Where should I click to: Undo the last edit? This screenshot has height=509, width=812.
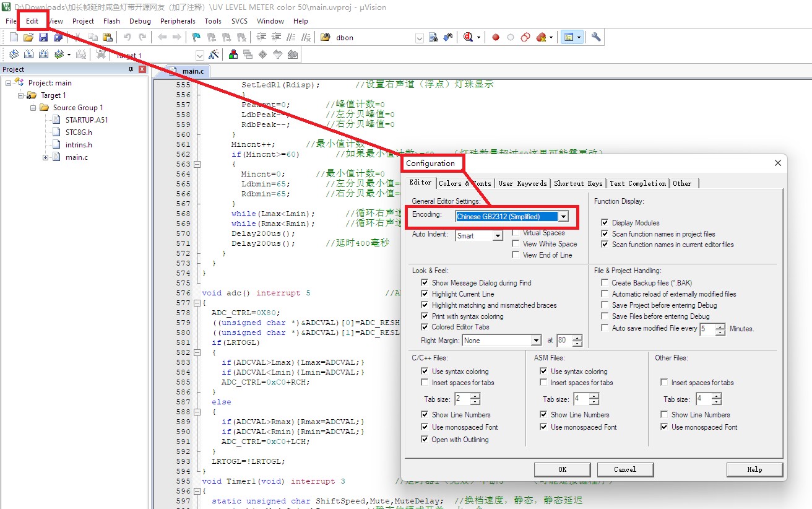click(x=127, y=37)
